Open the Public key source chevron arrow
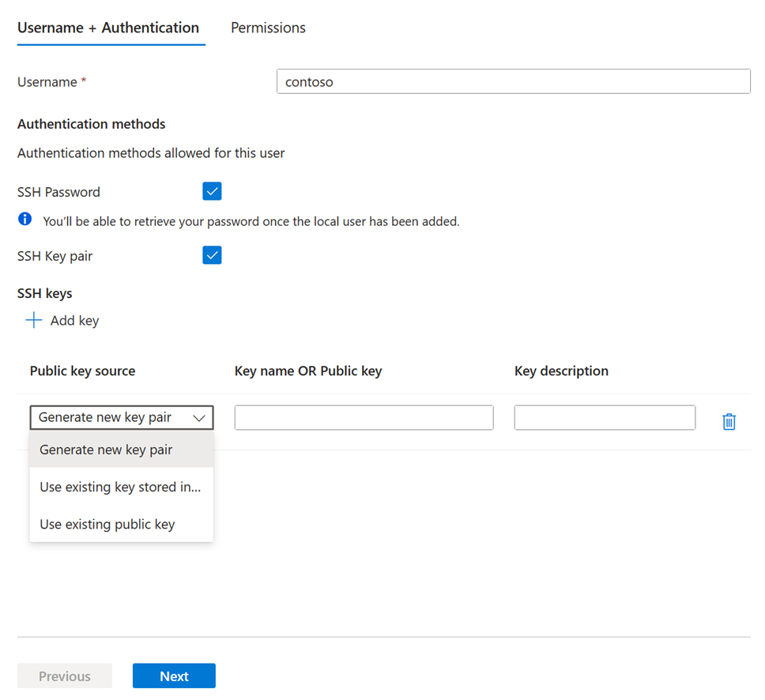Image resolution: width=765 pixels, height=700 pixels. 199,417
